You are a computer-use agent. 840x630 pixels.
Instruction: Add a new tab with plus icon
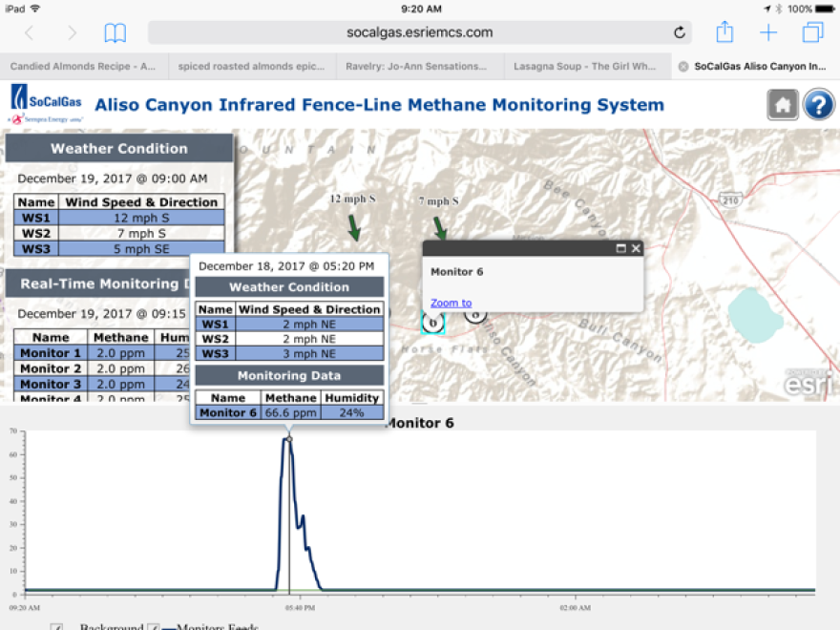tap(768, 32)
